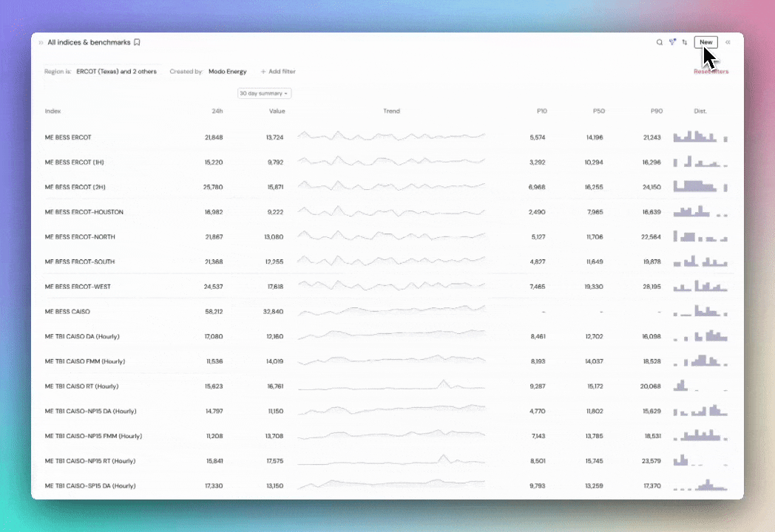
Task: Select the ME BESS ERCOT-WEST index
Action: [78, 287]
